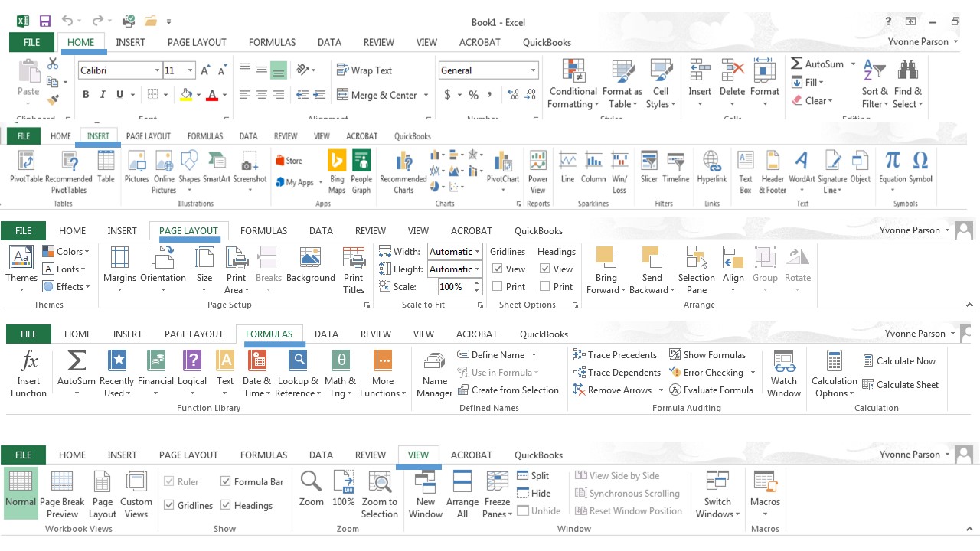Click the Cut scissors icon
The width and height of the screenshot is (980, 551).
[53, 64]
